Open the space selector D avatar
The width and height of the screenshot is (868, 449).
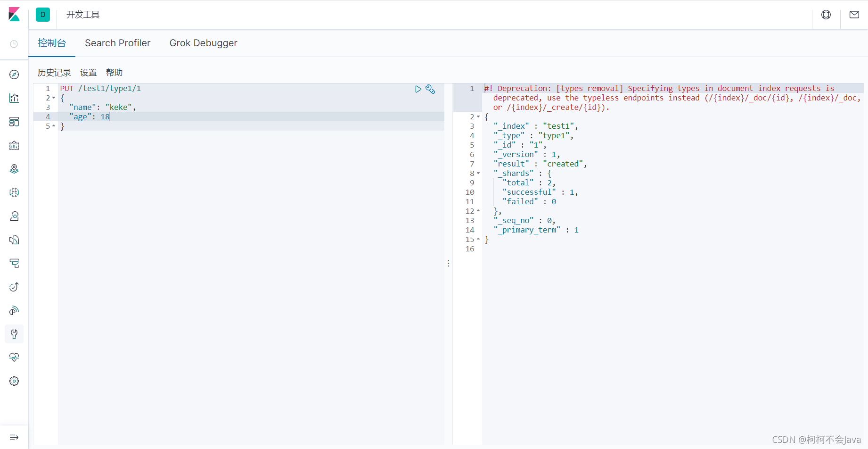pos(43,15)
